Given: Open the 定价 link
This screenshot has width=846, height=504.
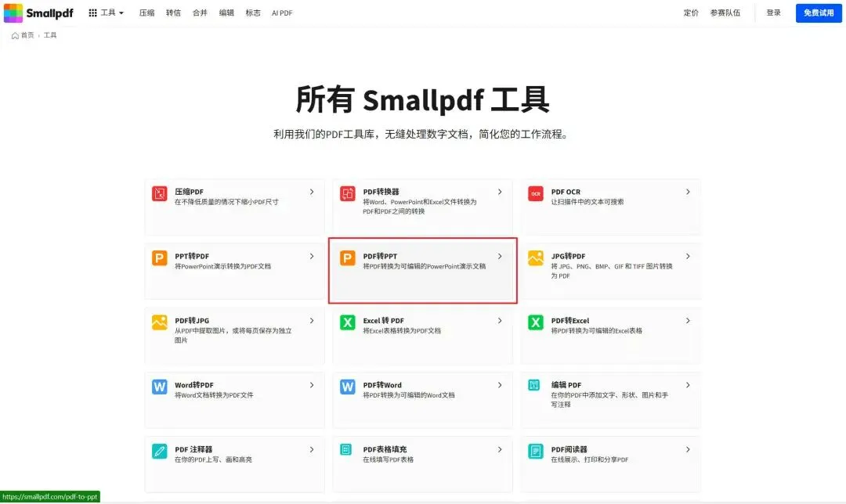Looking at the screenshot, I should pos(691,13).
